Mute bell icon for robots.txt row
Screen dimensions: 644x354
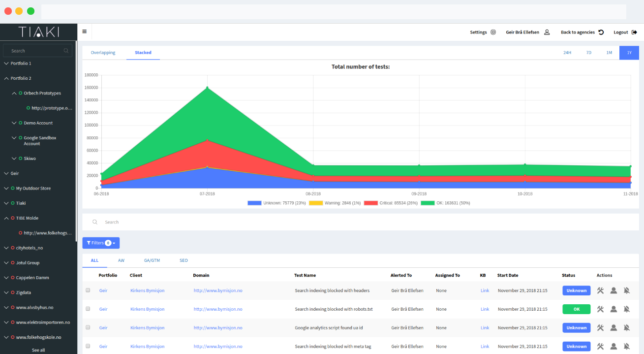[627, 309]
